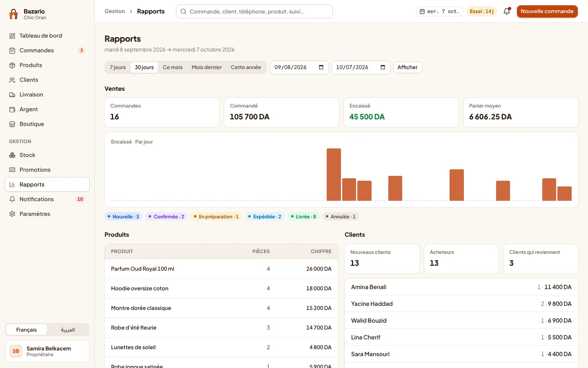Navigate to Livraison
Viewport: 588px width, 368px height.
tap(47, 94)
